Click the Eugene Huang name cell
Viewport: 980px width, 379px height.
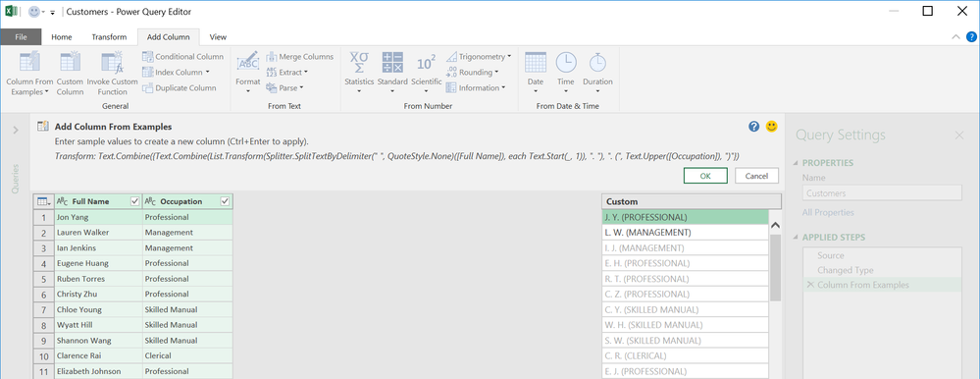(98, 263)
